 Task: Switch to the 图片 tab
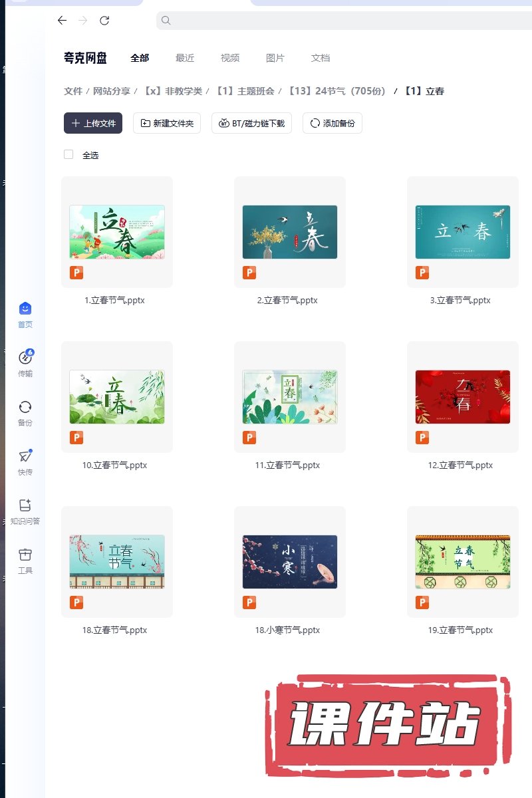point(275,58)
